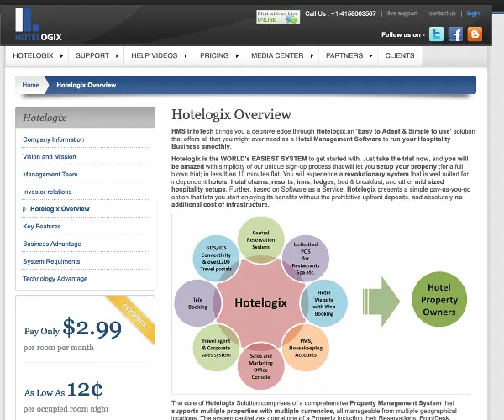Expand the Support navigation dropdown
504x420 pixels.
pos(97,55)
